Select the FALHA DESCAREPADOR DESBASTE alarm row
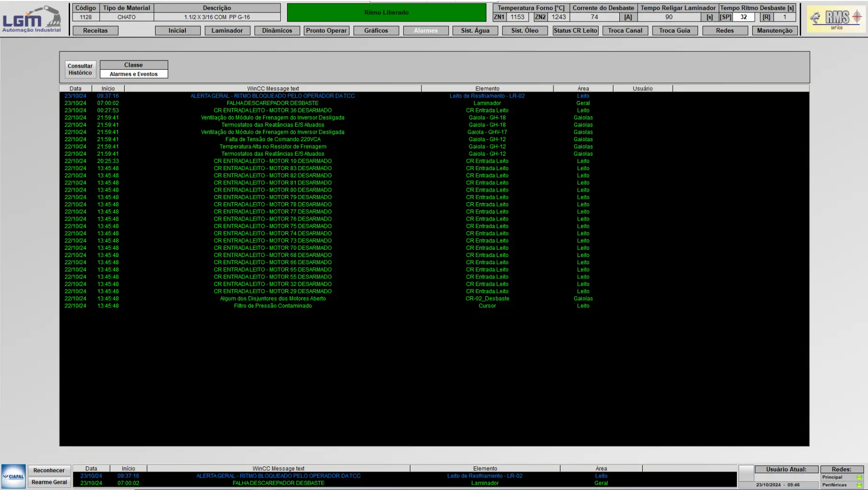Screen dimensions: 868x490 click(272, 103)
